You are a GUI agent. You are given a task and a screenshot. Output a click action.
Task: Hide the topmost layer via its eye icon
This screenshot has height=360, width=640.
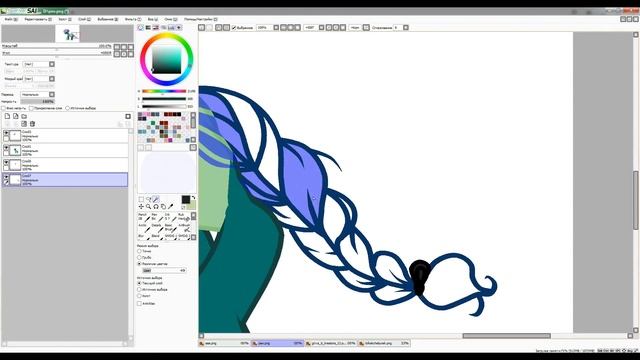pyautogui.click(x=6, y=133)
